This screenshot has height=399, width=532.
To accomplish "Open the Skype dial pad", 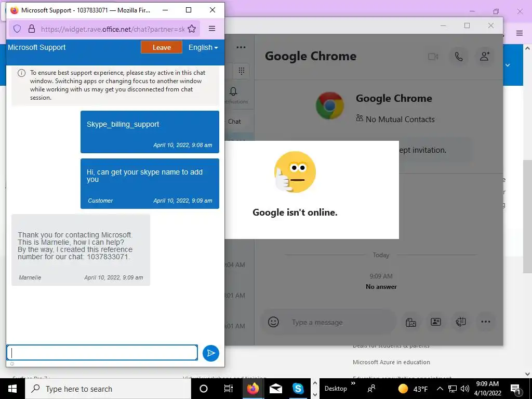I will [241, 71].
